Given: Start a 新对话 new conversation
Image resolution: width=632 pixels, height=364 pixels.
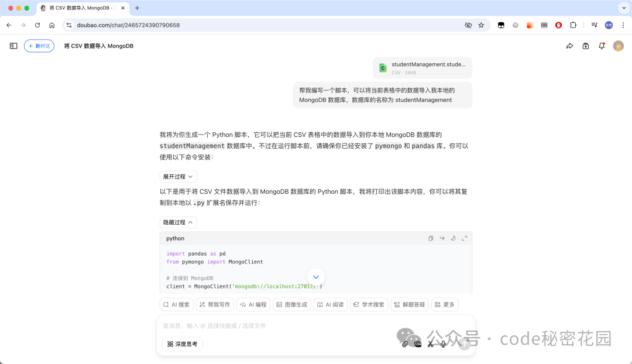Looking at the screenshot, I should pyautogui.click(x=39, y=45).
